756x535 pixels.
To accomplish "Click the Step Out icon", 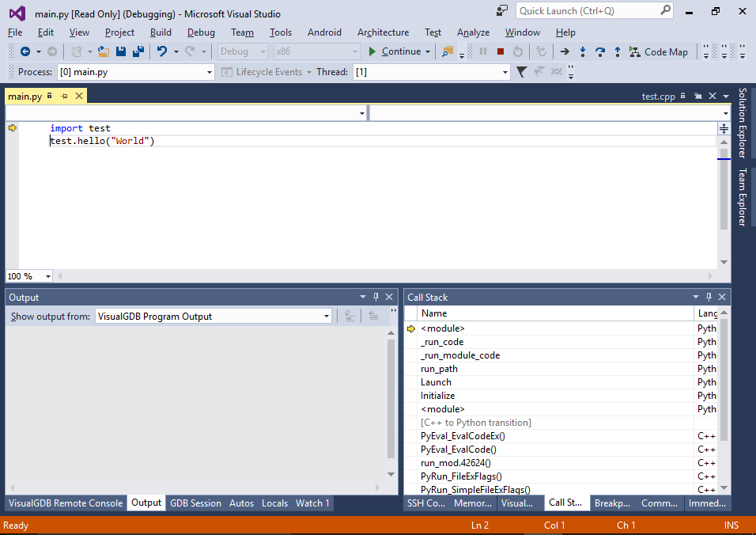I will coord(618,51).
